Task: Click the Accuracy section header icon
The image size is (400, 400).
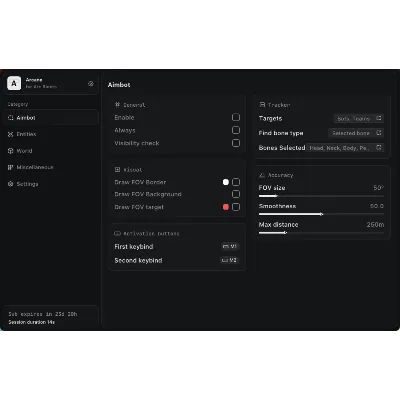Action: click(x=262, y=175)
